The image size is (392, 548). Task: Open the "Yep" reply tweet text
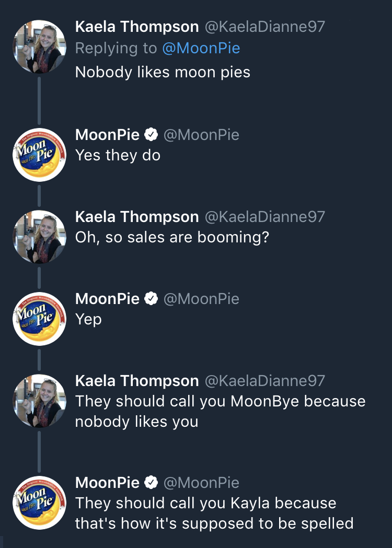[88, 319]
